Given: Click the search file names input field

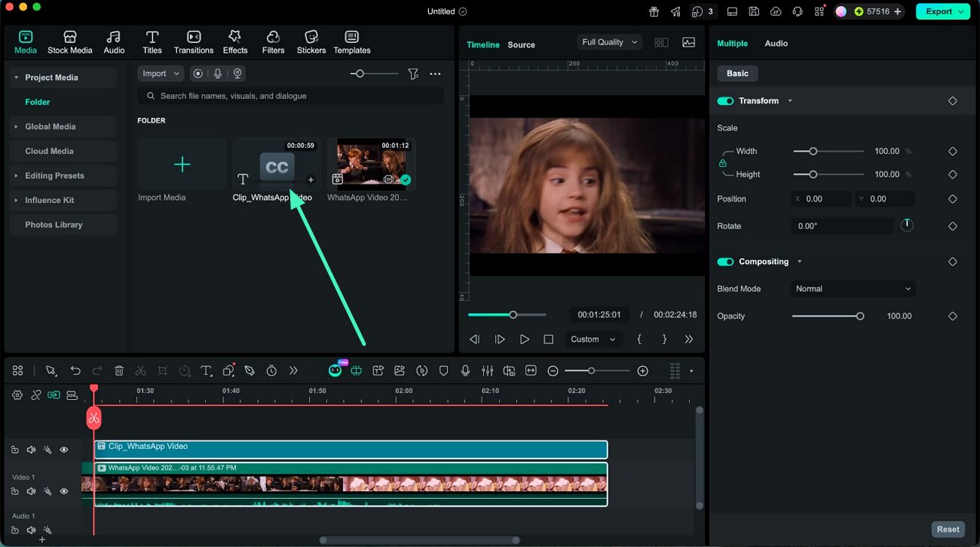Looking at the screenshot, I should pyautogui.click(x=290, y=96).
